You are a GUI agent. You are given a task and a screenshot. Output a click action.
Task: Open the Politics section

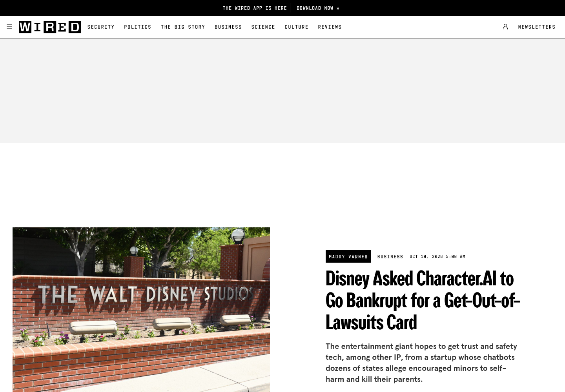[138, 27]
